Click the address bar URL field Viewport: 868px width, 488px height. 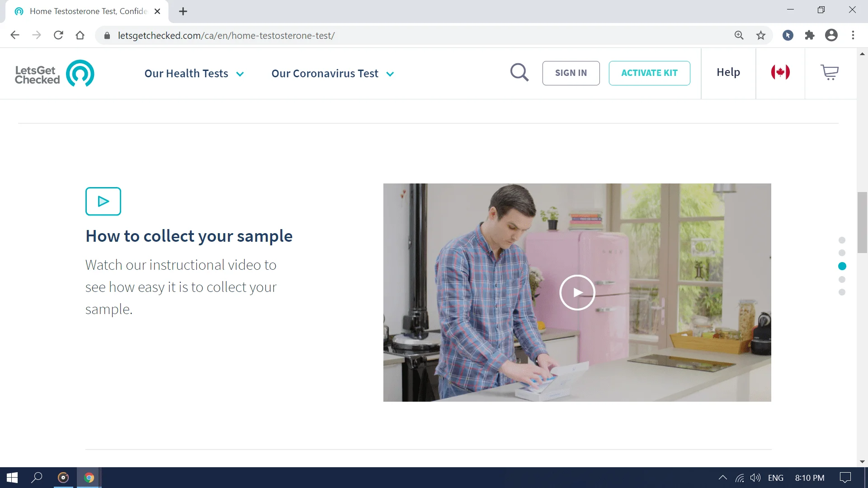point(420,36)
